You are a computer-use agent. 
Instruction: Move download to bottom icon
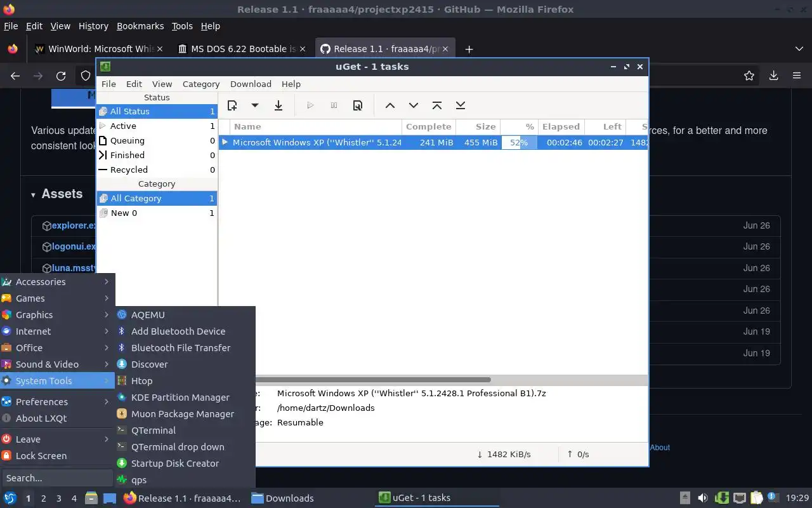(461, 105)
